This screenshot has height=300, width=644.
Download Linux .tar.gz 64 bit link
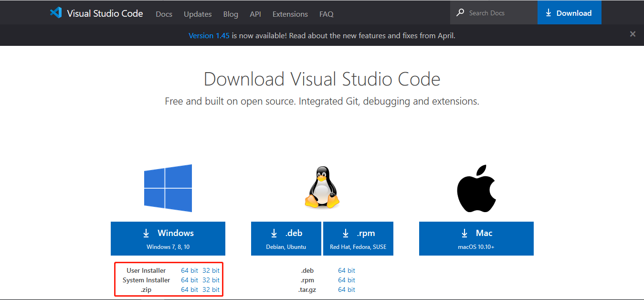pos(347,289)
